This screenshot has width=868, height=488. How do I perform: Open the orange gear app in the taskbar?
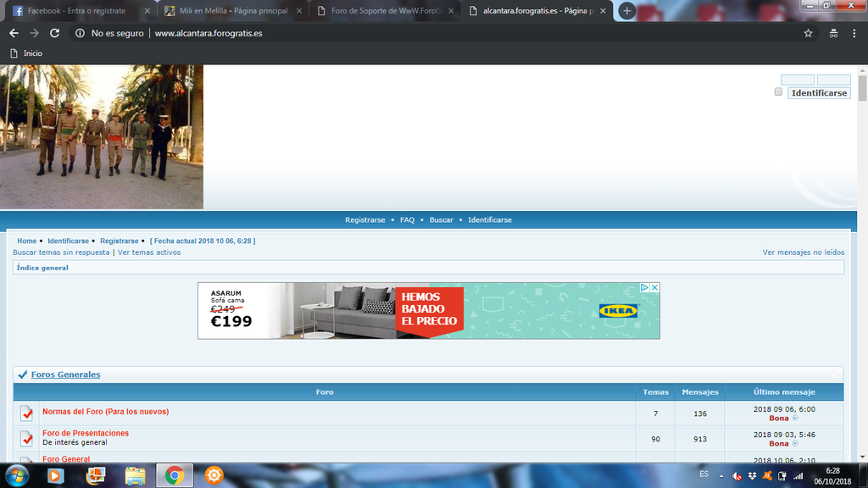[x=214, y=475]
